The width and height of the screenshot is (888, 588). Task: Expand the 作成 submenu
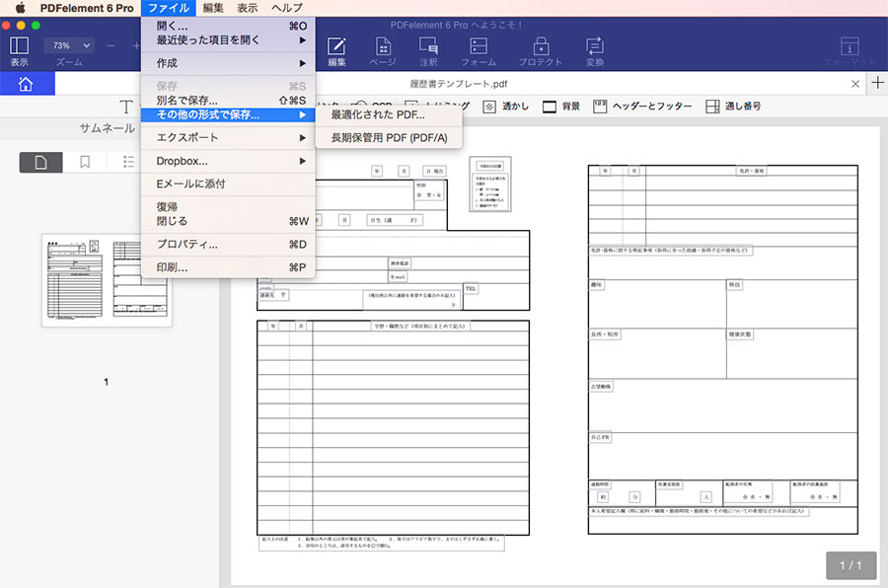228,63
